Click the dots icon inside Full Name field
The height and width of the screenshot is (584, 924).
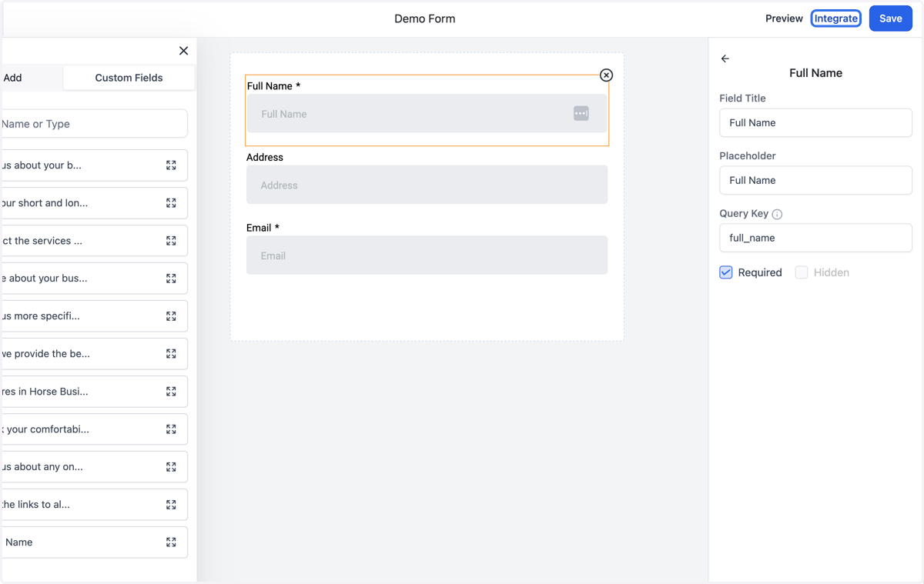point(581,114)
